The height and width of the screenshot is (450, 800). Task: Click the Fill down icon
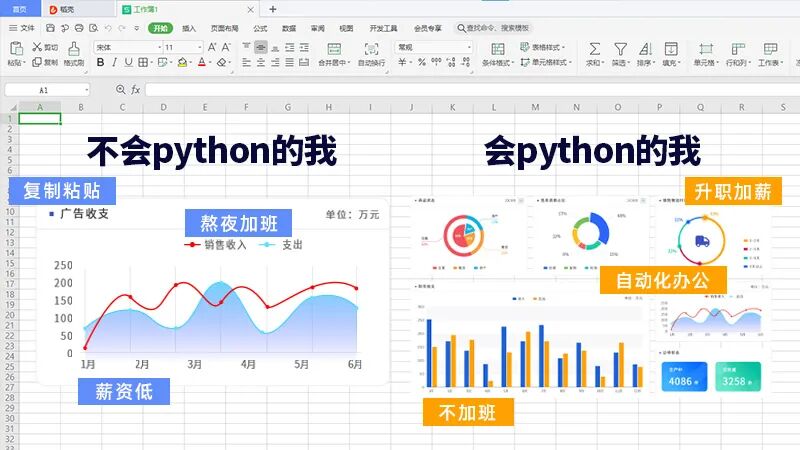click(x=671, y=49)
